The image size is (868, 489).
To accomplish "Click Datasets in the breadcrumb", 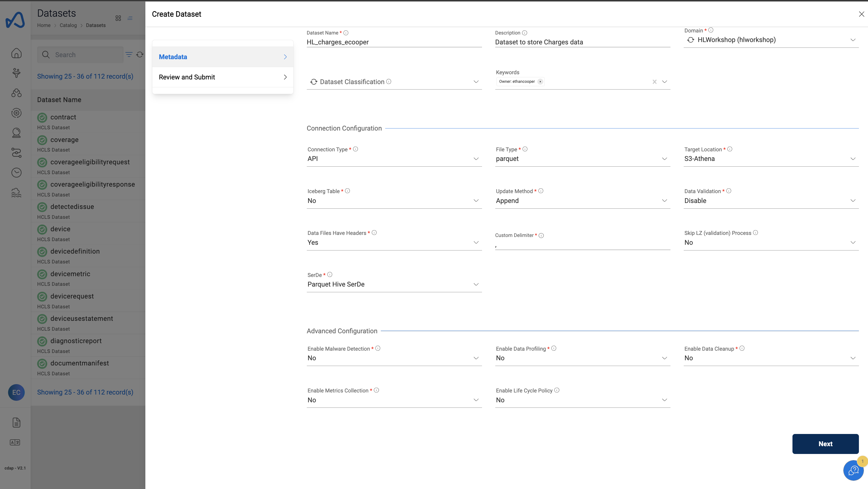I will (x=96, y=25).
